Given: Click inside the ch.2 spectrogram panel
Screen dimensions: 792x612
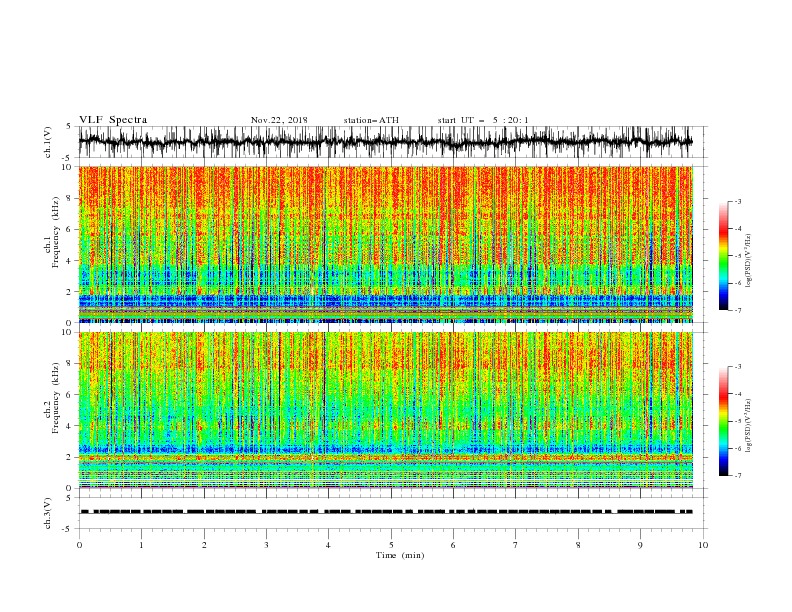Looking at the screenshot, I should pos(386,410).
